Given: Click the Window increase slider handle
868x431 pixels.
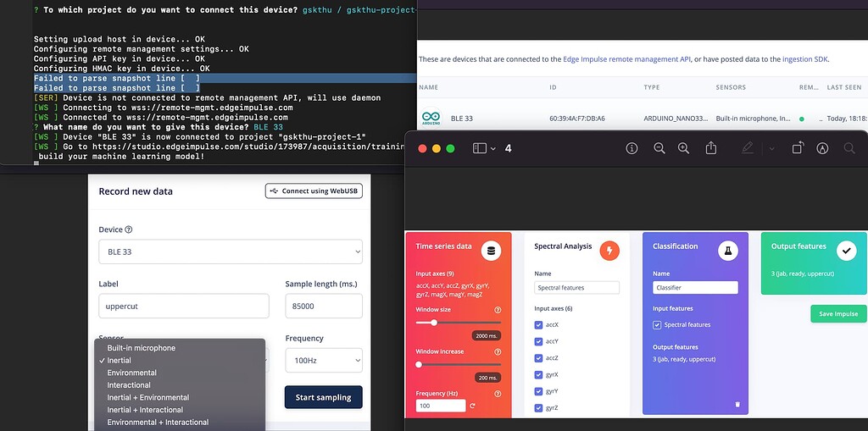Looking at the screenshot, I should click(x=419, y=365).
